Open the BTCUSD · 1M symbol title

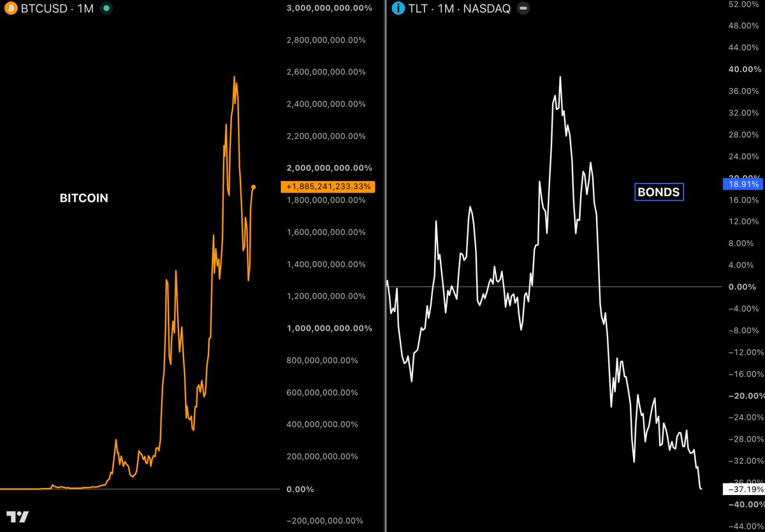[x=57, y=9]
